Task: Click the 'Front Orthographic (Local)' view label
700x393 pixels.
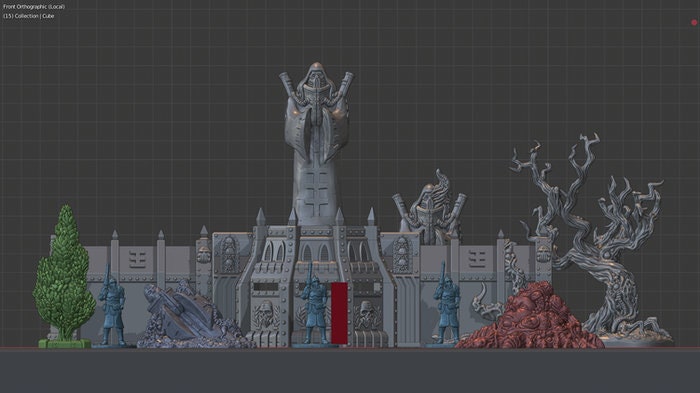Action: [34, 7]
